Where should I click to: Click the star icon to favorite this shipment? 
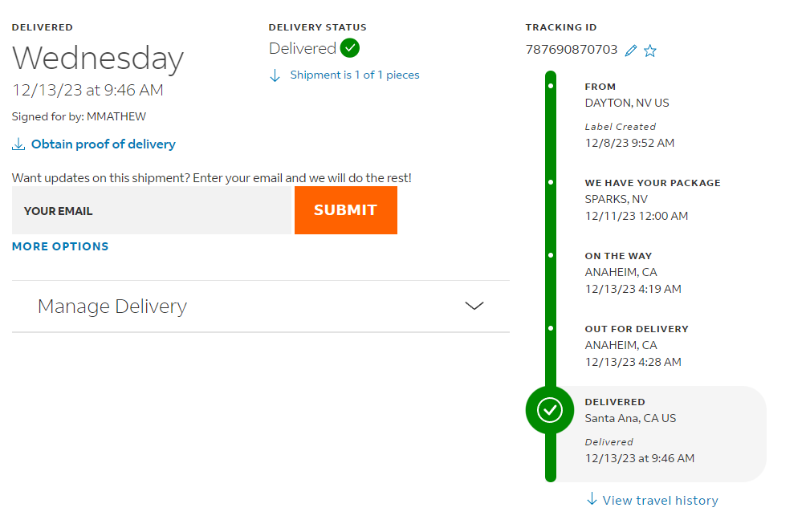[x=650, y=51]
